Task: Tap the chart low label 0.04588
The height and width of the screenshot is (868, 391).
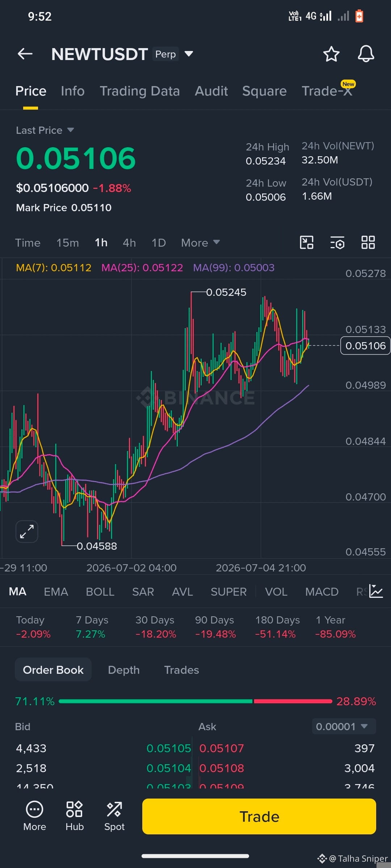Action: (x=97, y=546)
